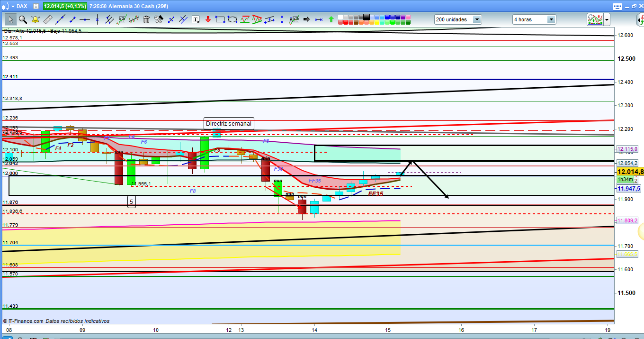Screen dimensions: 644x339
Task: Toggle the vertical line drawing tool
Action: click(97, 19)
